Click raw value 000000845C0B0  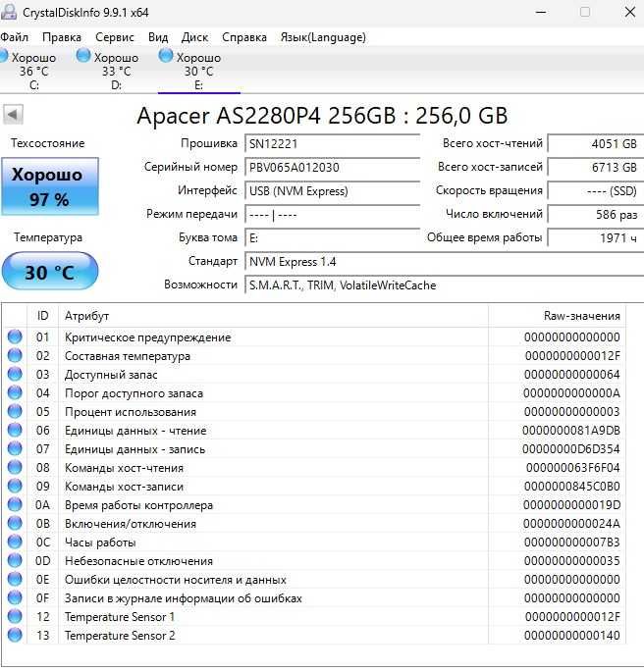[572, 487]
